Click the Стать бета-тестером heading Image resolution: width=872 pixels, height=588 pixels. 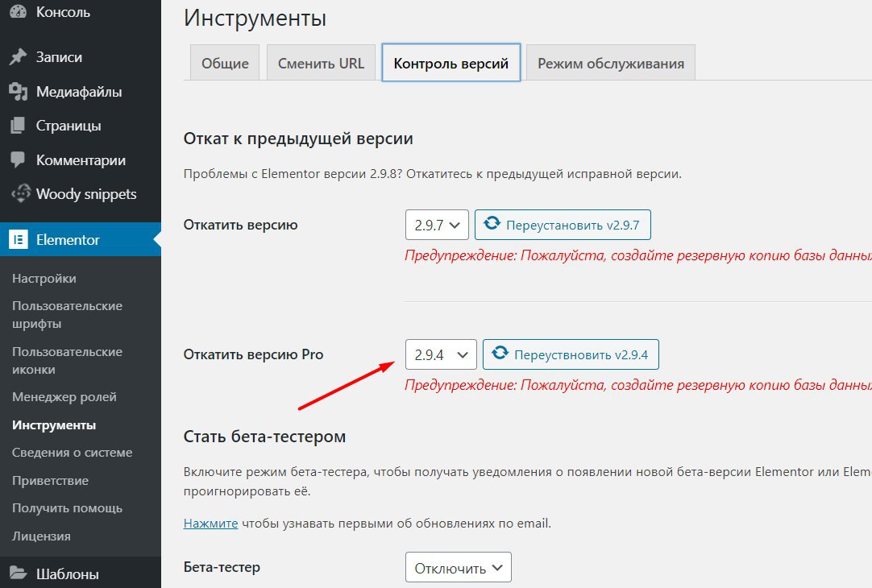(264, 437)
